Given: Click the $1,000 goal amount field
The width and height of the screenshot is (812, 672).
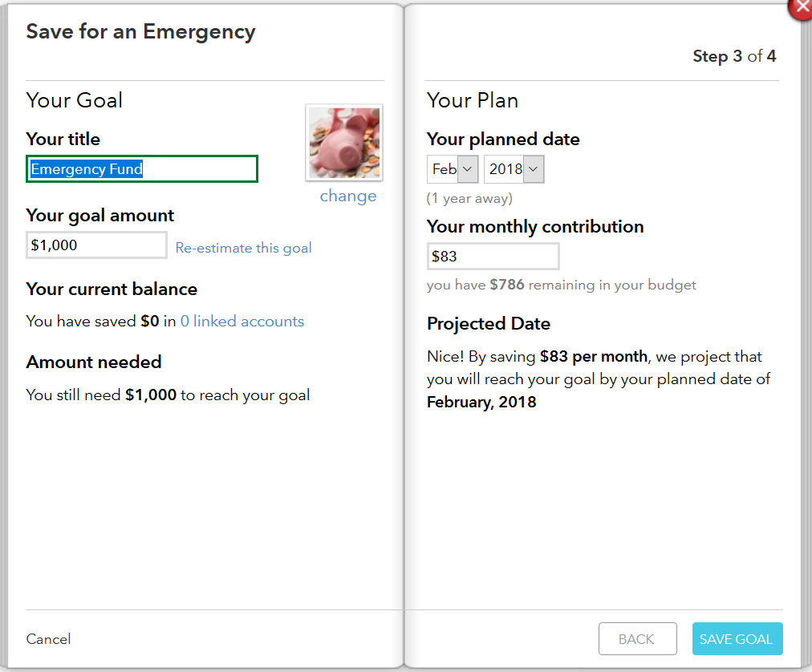Looking at the screenshot, I should [96, 245].
